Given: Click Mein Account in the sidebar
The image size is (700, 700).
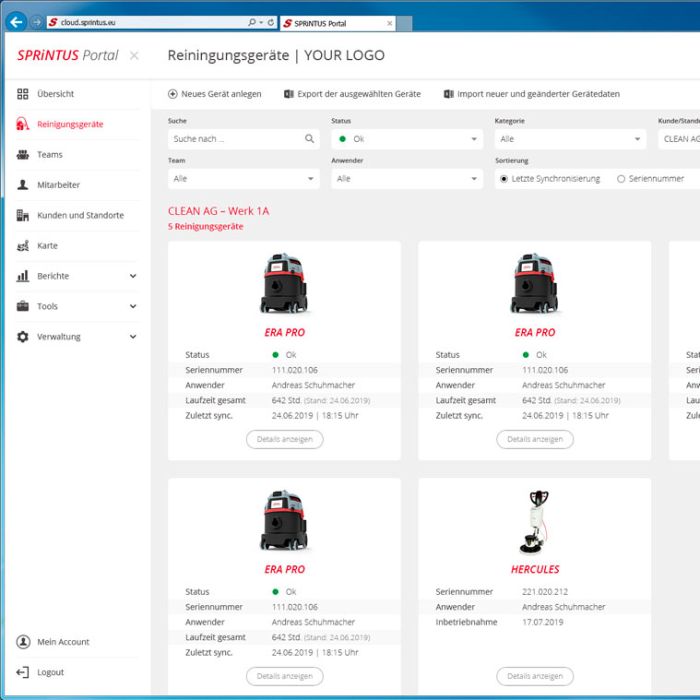Looking at the screenshot, I should point(63,642).
